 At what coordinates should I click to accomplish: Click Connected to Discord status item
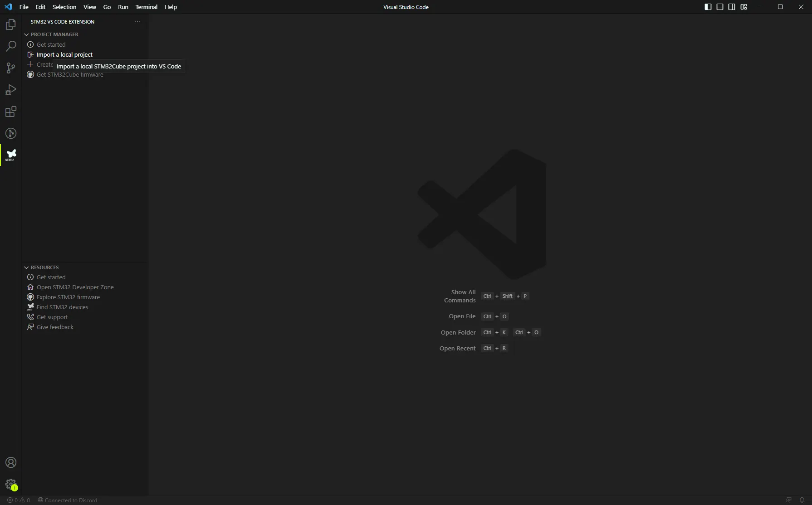pos(67,500)
